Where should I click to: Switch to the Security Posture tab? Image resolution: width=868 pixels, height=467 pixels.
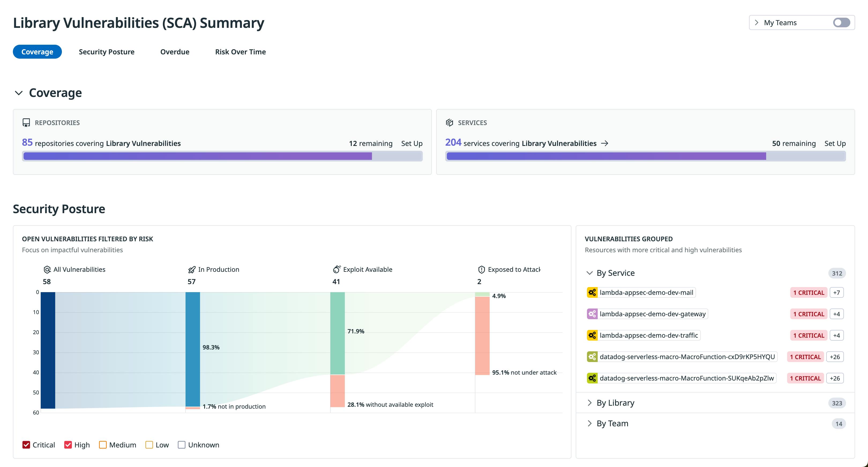106,51
